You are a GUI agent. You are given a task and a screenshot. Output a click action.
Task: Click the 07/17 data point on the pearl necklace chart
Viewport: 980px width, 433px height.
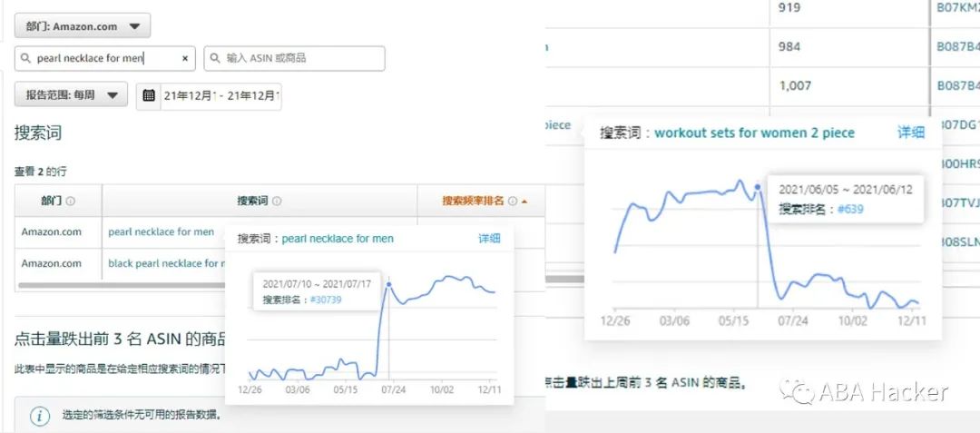[x=388, y=284]
